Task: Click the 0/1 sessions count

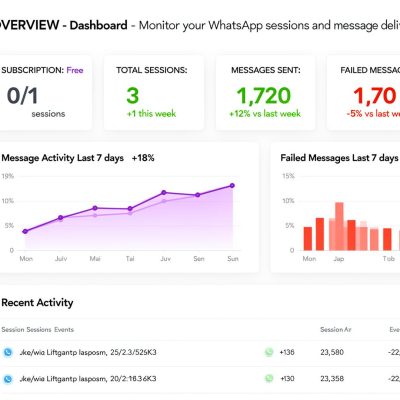Action: pyautogui.click(x=22, y=96)
